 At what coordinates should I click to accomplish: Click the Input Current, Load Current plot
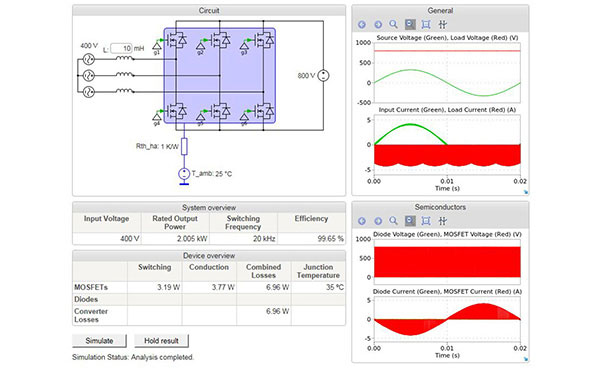[447, 145]
